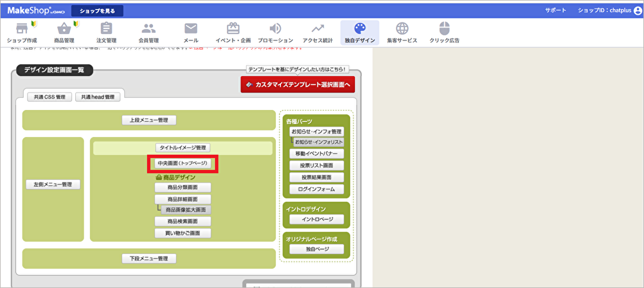This screenshot has height=288, width=644.
Task: Open 商品分類画面
Action: pyautogui.click(x=183, y=187)
